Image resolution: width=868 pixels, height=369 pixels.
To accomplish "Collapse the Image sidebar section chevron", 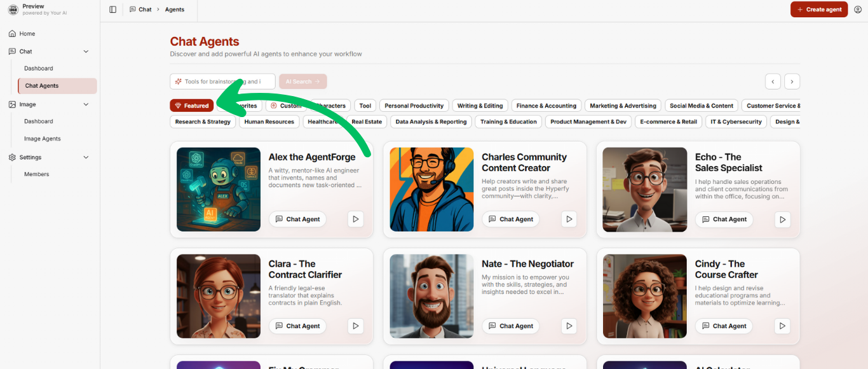I will click(x=86, y=104).
